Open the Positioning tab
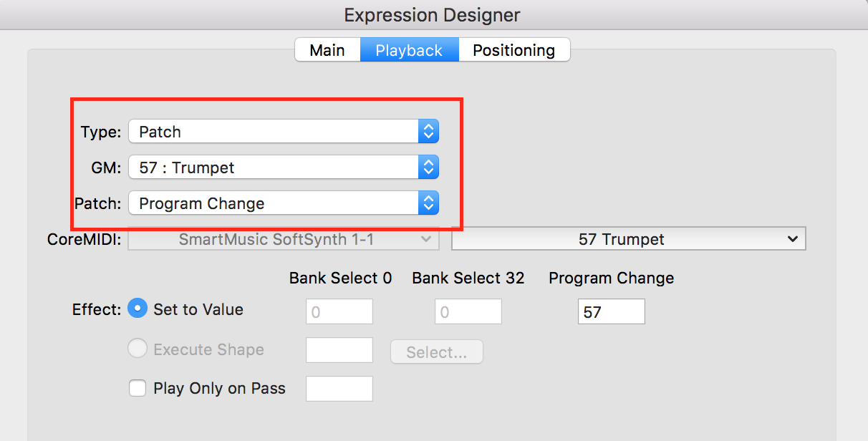Viewport: 868px width, 441px height. tap(513, 50)
